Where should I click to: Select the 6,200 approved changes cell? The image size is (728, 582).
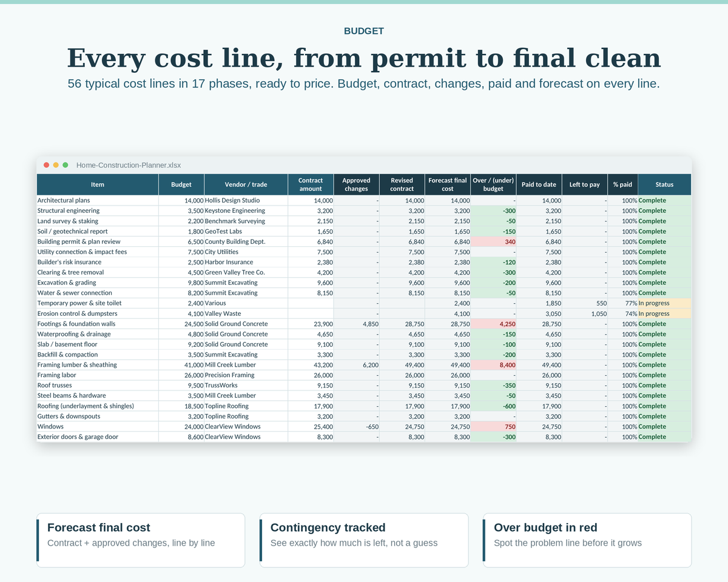click(356, 365)
